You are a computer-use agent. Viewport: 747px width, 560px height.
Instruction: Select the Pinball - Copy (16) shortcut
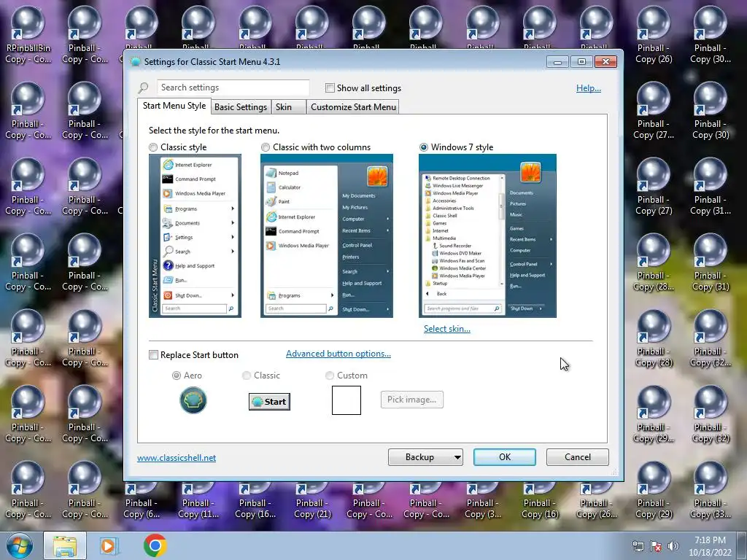point(540,500)
